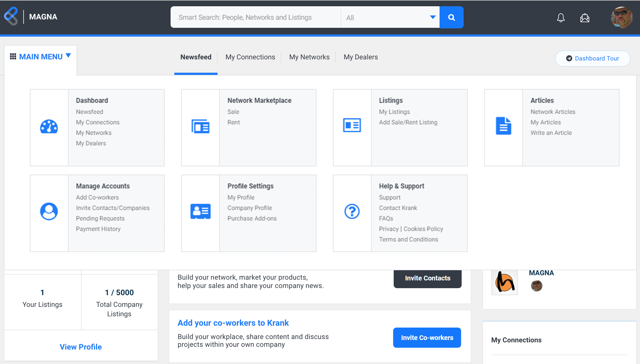Click the Krank logo icon

click(11, 16)
